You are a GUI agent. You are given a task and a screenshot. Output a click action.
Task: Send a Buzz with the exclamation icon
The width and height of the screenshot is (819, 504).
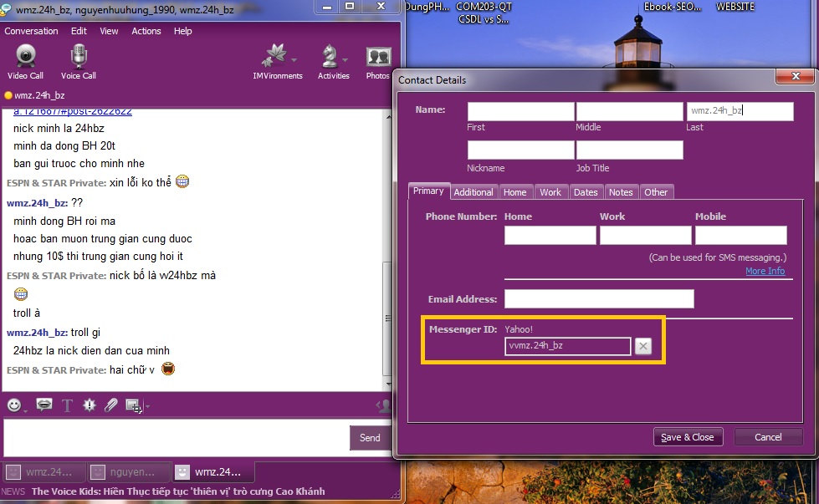click(90, 405)
